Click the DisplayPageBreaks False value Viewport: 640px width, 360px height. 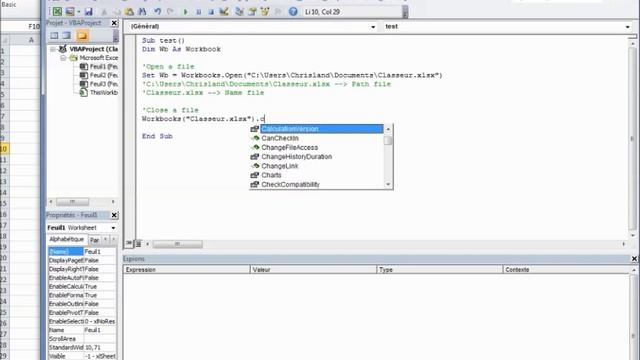click(x=100, y=260)
